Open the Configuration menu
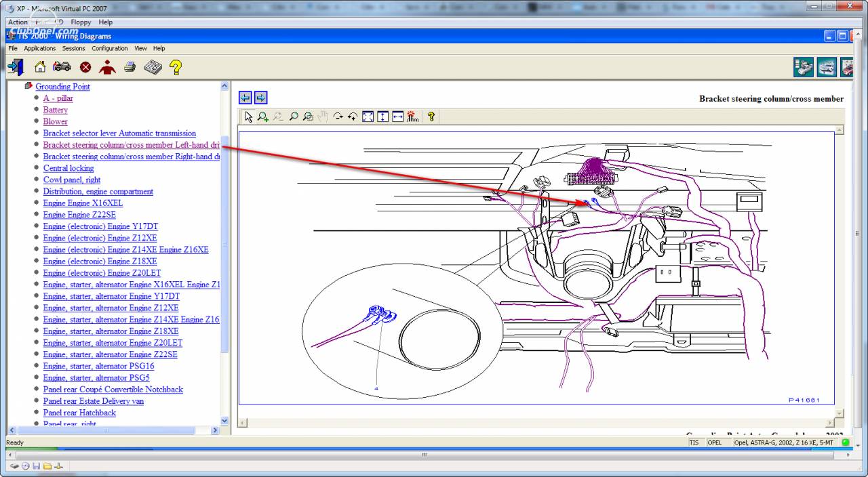868x477 pixels. click(110, 48)
